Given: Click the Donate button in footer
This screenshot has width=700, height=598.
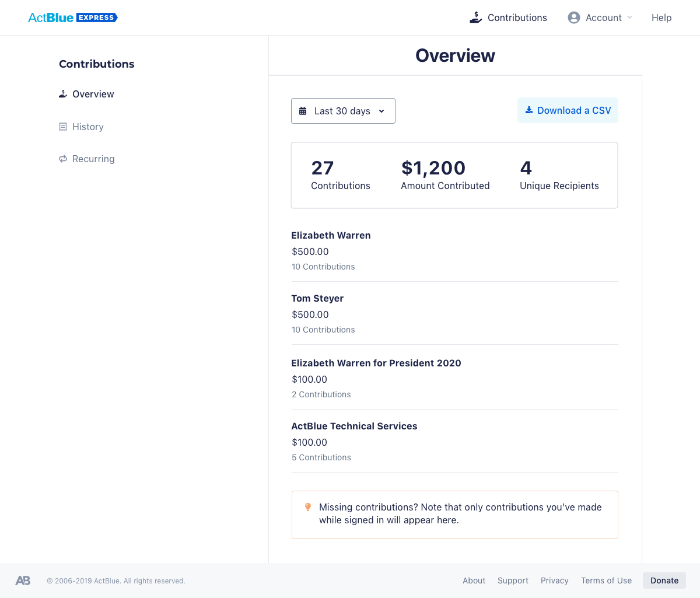Looking at the screenshot, I should [x=664, y=580].
